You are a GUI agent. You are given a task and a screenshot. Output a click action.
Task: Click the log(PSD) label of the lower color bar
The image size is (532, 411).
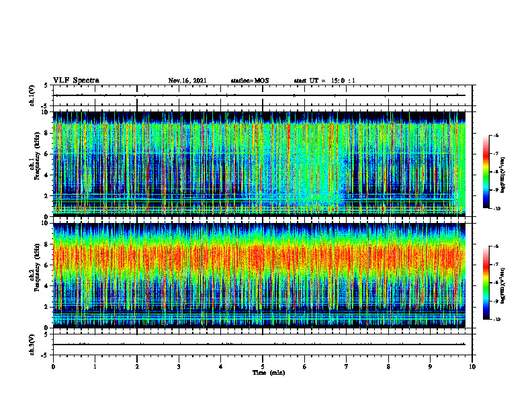pyautogui.click(x=503, y=285)
